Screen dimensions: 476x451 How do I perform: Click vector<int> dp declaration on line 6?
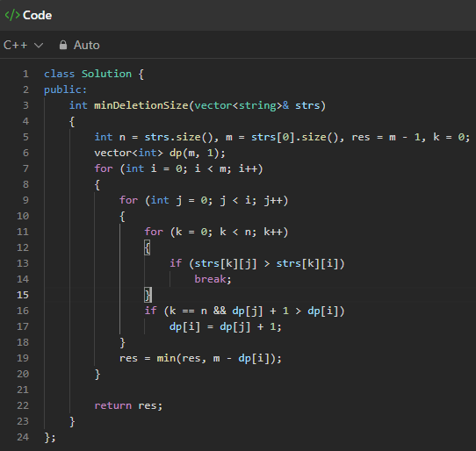(x=160, y=153)
